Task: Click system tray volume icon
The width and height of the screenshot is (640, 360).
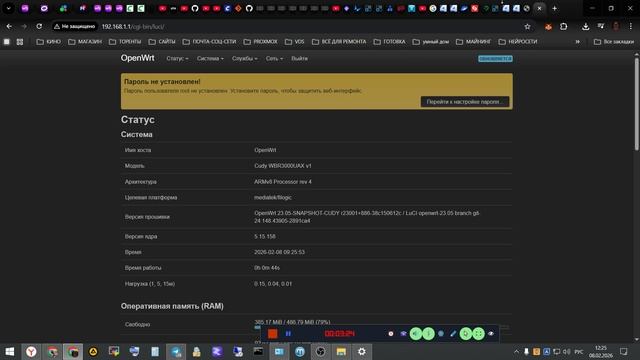Action: pyautogui.click(x=567, y=351)
